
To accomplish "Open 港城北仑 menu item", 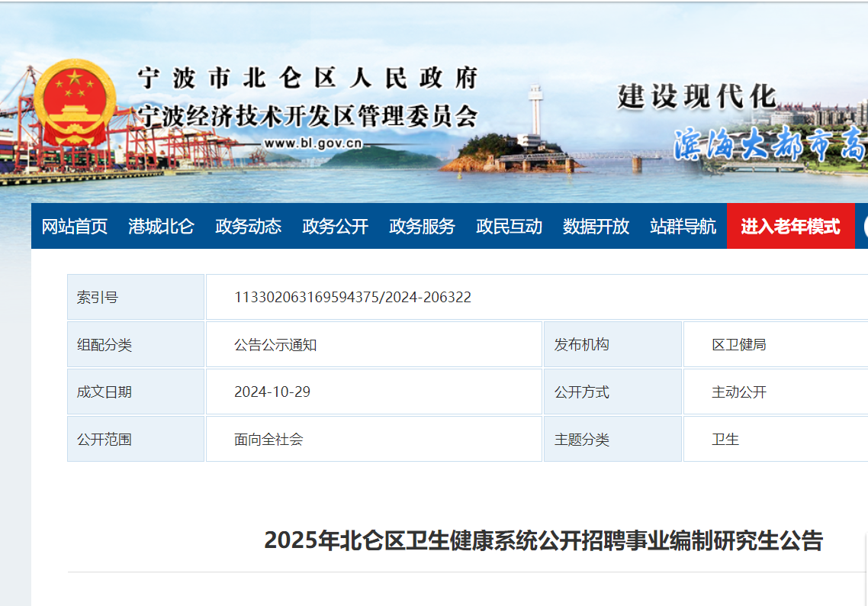I will [x=161, y=227].
